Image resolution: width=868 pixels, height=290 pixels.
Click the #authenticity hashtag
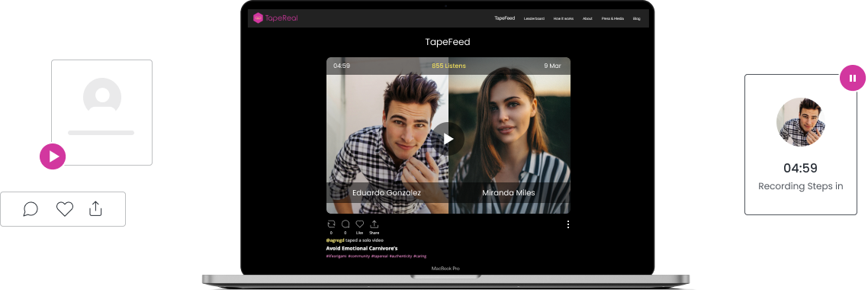click(x=400, y=256)
